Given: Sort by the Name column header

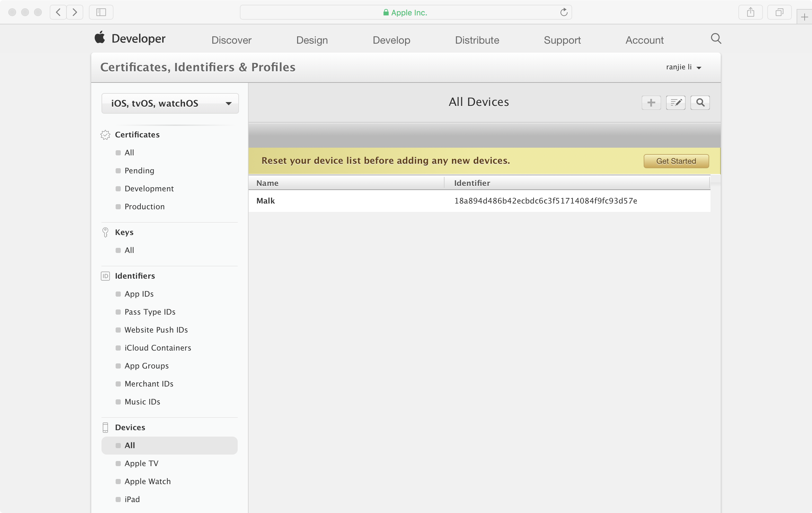Looking at the screenshot, I should [268, 183].
